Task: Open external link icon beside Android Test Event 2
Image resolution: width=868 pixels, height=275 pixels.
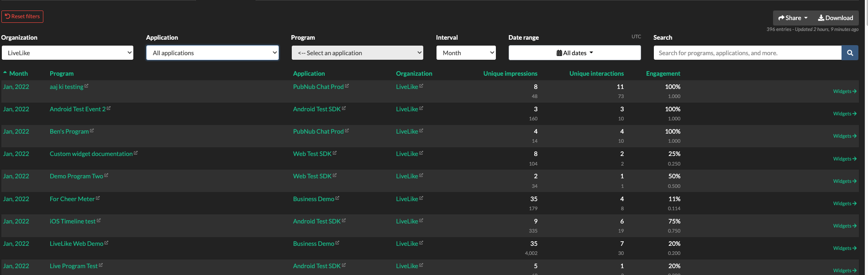Action: [109, 108]
